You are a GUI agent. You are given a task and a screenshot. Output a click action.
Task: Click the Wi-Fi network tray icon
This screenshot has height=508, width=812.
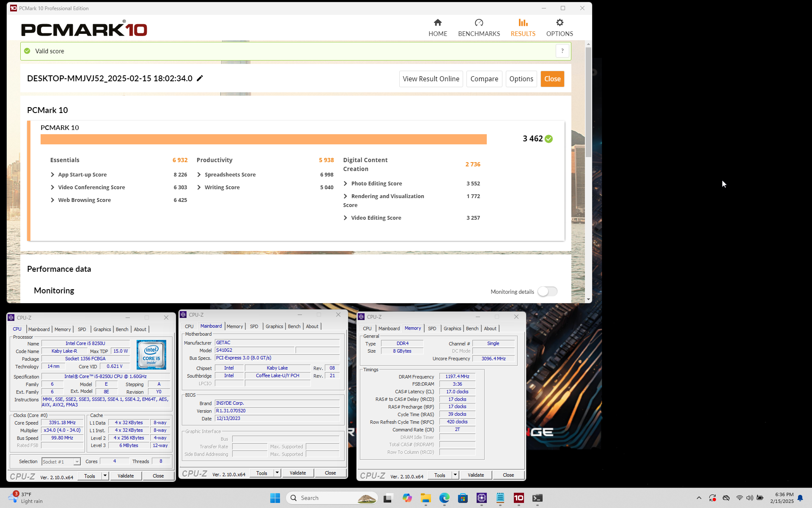click(739, 498)
